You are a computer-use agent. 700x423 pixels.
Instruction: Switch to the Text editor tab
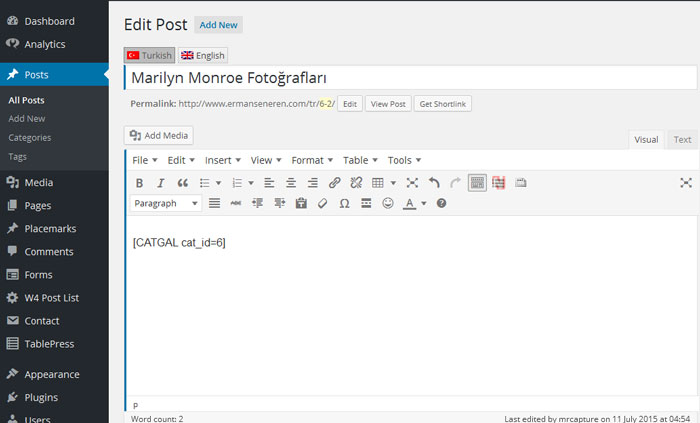[x=682, y=140]
